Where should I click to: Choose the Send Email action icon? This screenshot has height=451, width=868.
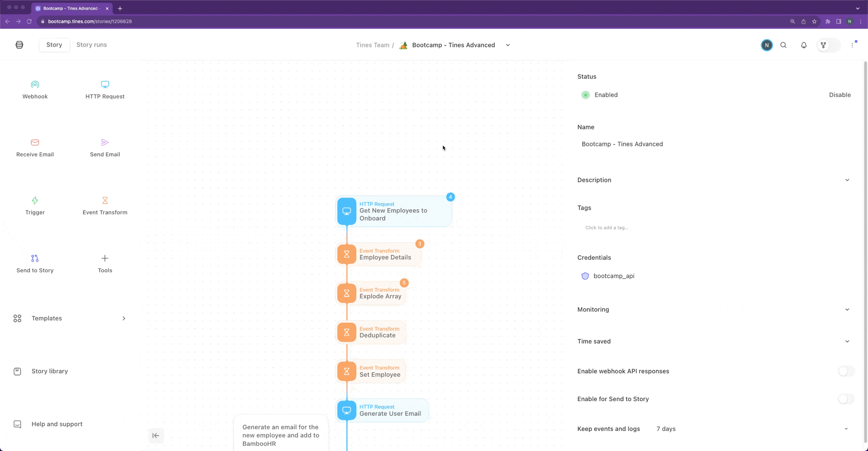tap(105, 142)
